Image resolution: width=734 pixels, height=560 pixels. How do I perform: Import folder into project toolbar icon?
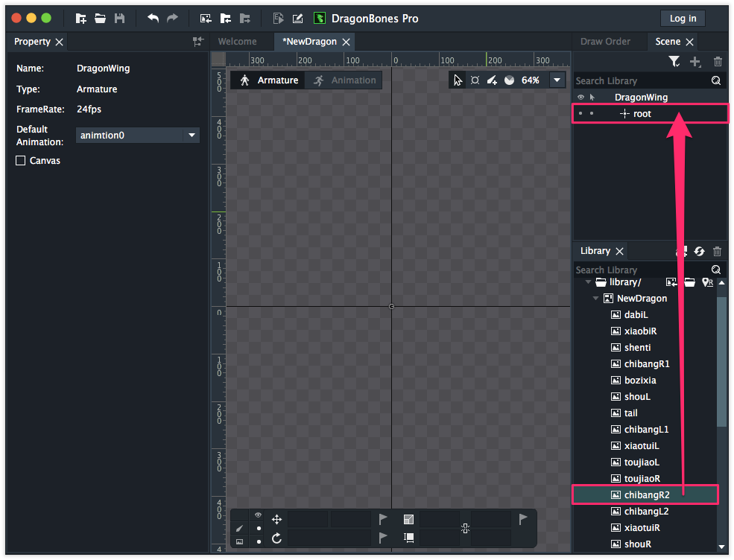pyautogui.click(x=226, y=19)
